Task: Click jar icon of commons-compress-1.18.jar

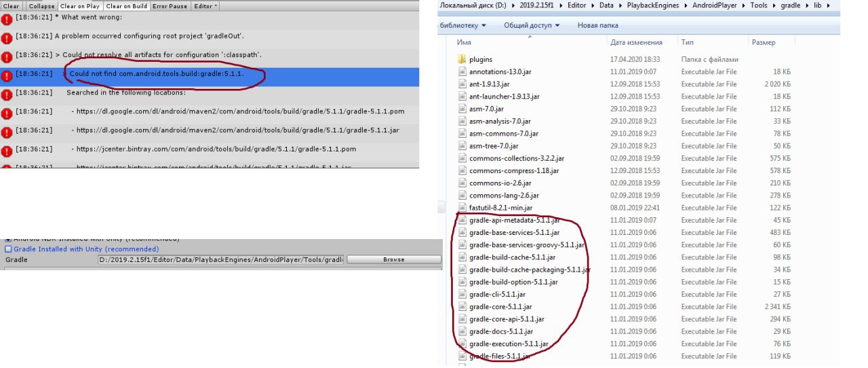Action: click(x=462, y=170)
